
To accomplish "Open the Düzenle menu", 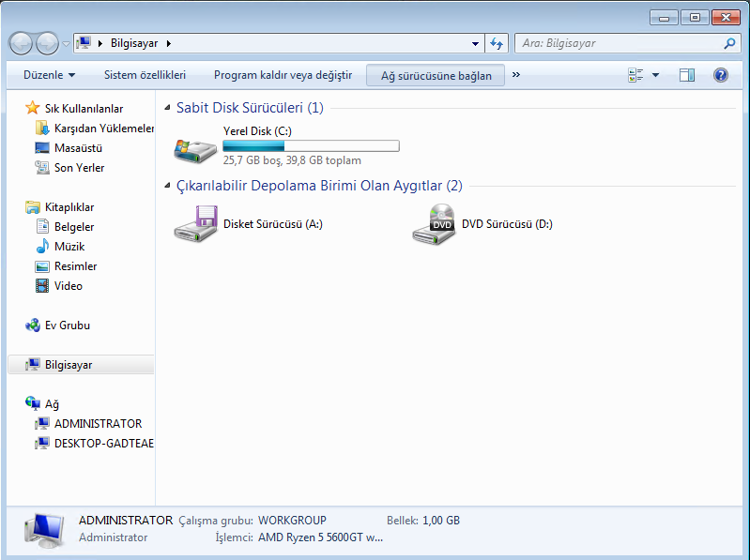I will coord(49,75).
